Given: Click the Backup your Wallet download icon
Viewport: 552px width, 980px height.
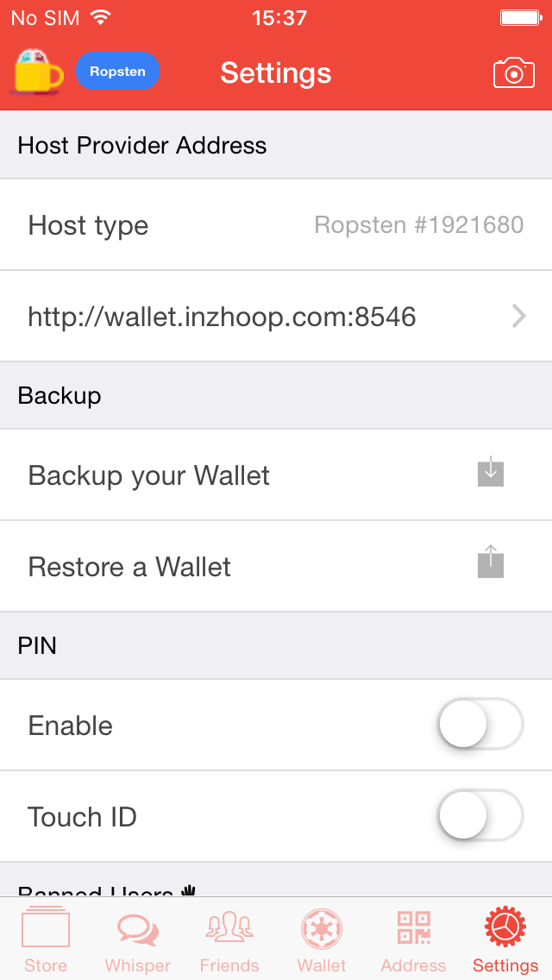Looking at the screenshot, I should (491, 471).
